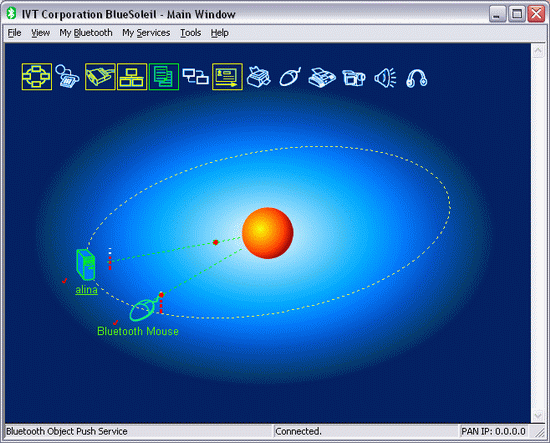550x443 pixels.
Task: Click the scrollbar down arrow
Action: [x=538, y=415]
